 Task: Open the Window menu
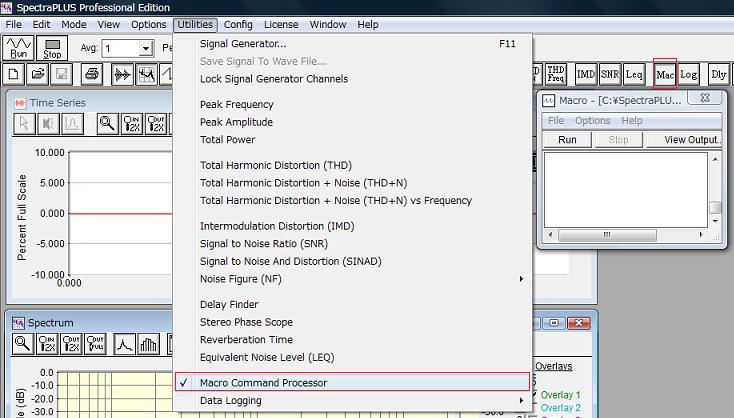click(328, 24)
